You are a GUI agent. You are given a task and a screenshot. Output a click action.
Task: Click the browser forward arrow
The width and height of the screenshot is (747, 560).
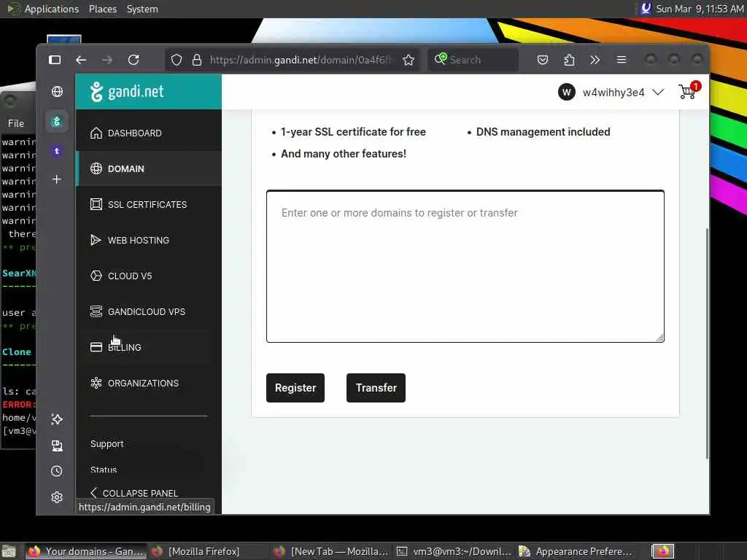107,60
